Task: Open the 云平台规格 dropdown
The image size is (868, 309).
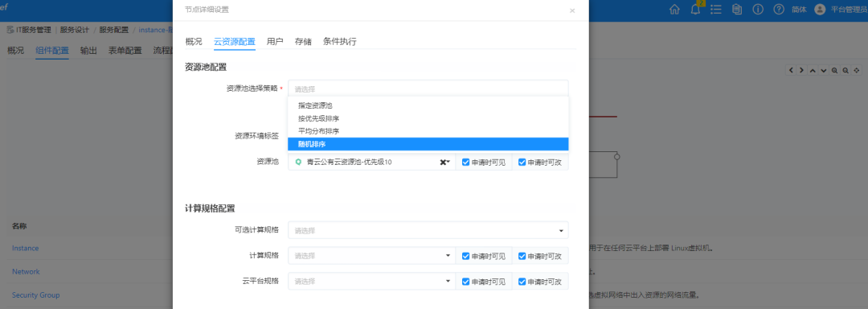Action: tap(371, 282)
